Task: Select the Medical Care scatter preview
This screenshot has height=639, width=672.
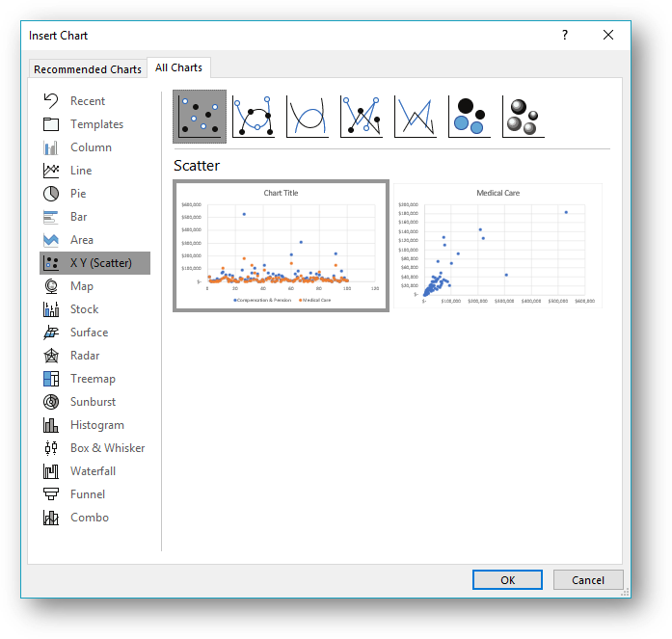Action: 497,247
